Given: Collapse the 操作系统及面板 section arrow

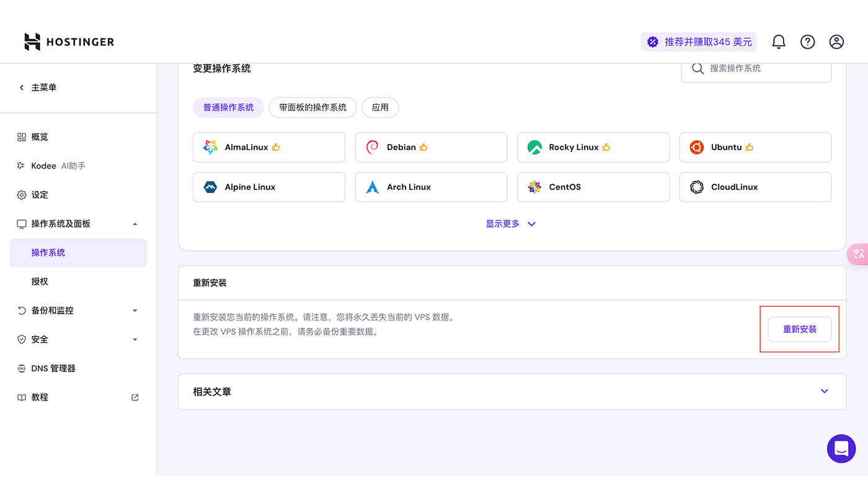Looking at the screenshot, I should 135,224.
